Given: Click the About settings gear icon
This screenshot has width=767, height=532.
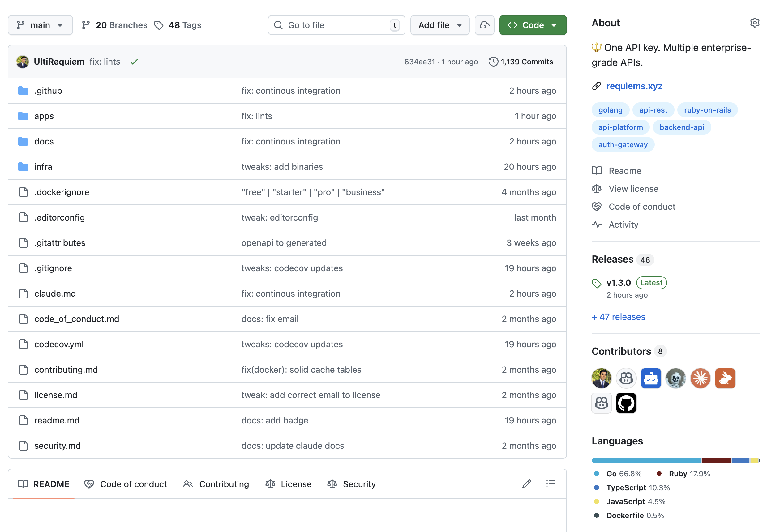Looking at the screenshot, I should tap(754, 23).
